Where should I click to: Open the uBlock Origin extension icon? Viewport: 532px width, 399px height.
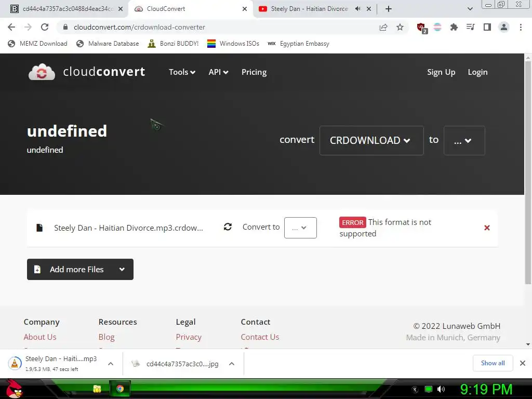422,28
